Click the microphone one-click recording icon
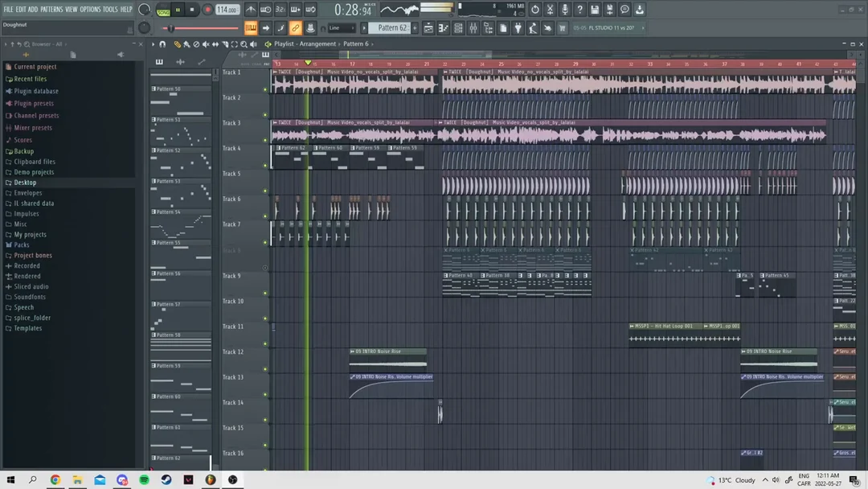This screenshot has height=489, width=868. pos(565,10)
